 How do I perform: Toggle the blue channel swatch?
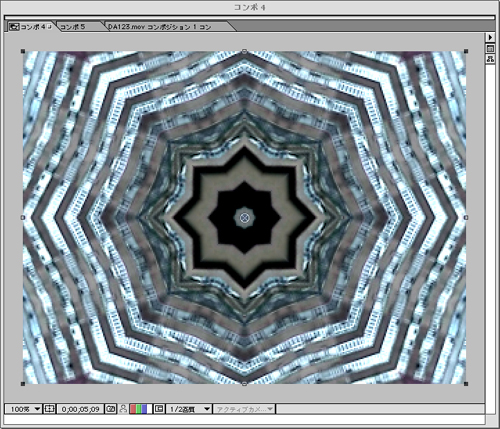click(x=144, y=409)
